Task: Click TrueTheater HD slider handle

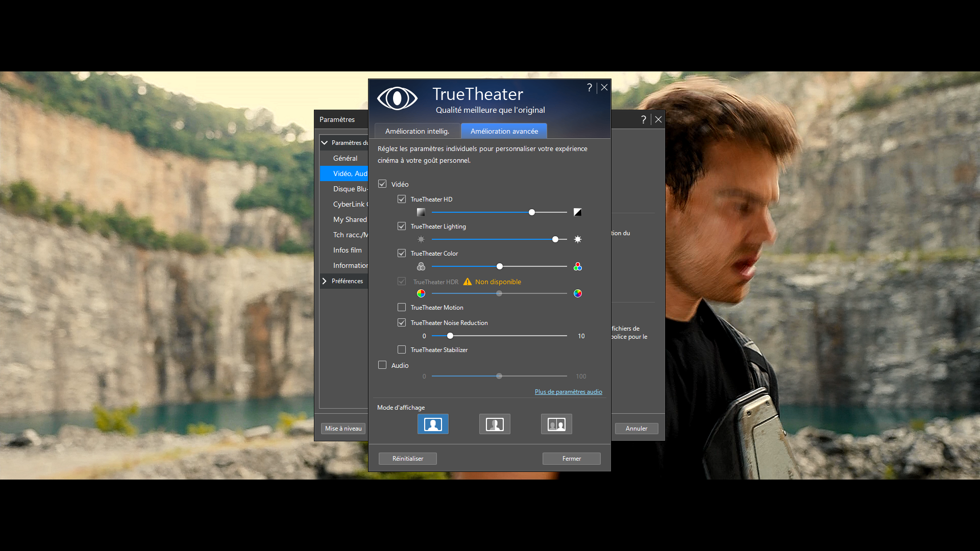Action: 532,212
